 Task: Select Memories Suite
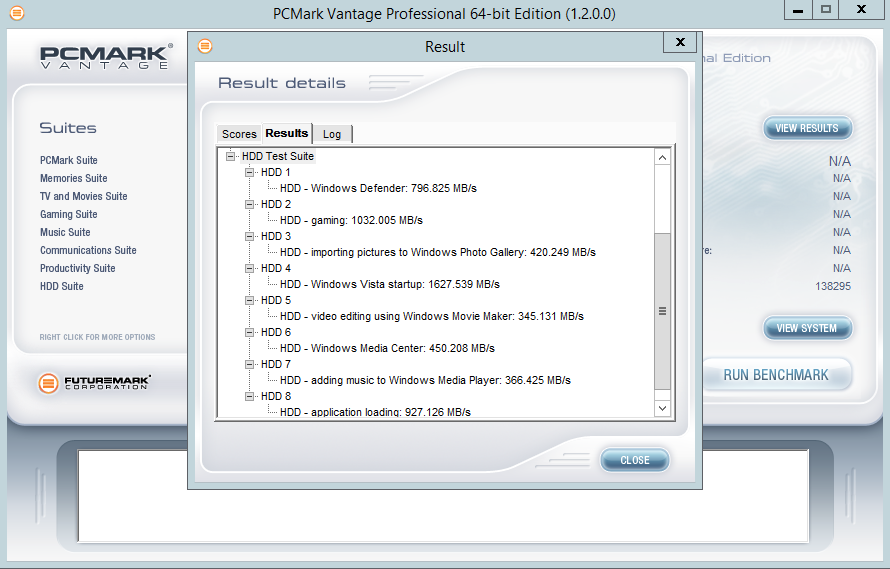tap(73, 178)
